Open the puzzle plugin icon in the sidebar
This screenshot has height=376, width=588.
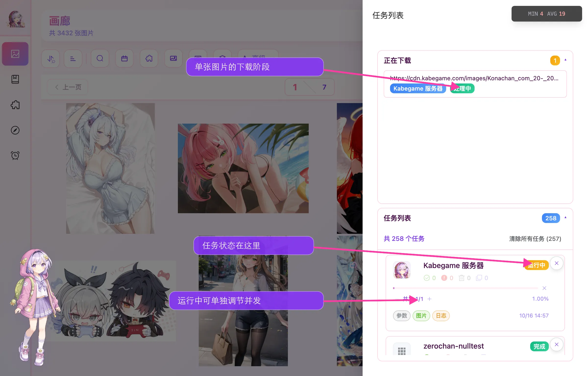click(15, 105)
